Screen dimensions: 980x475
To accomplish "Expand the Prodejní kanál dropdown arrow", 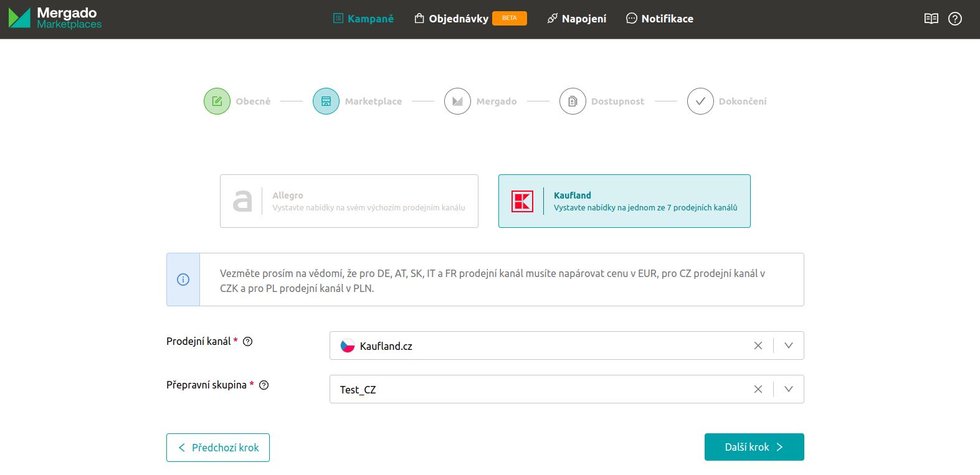I will (x=788, y=346).
